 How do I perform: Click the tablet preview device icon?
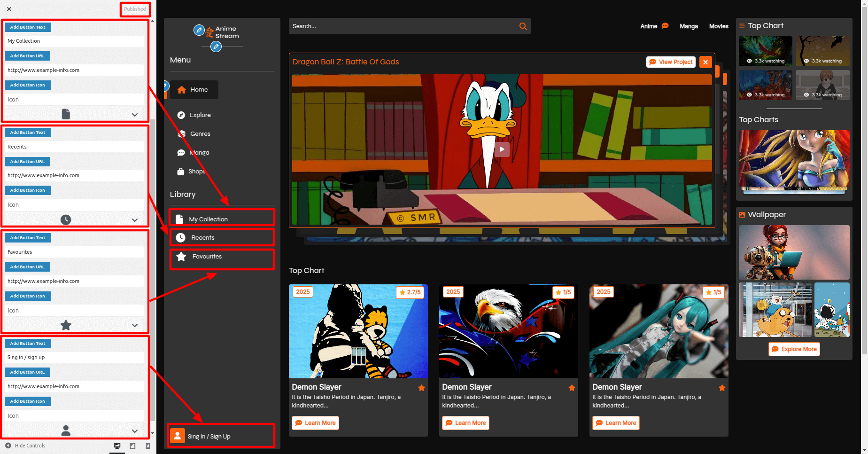[x=132, y=446]
